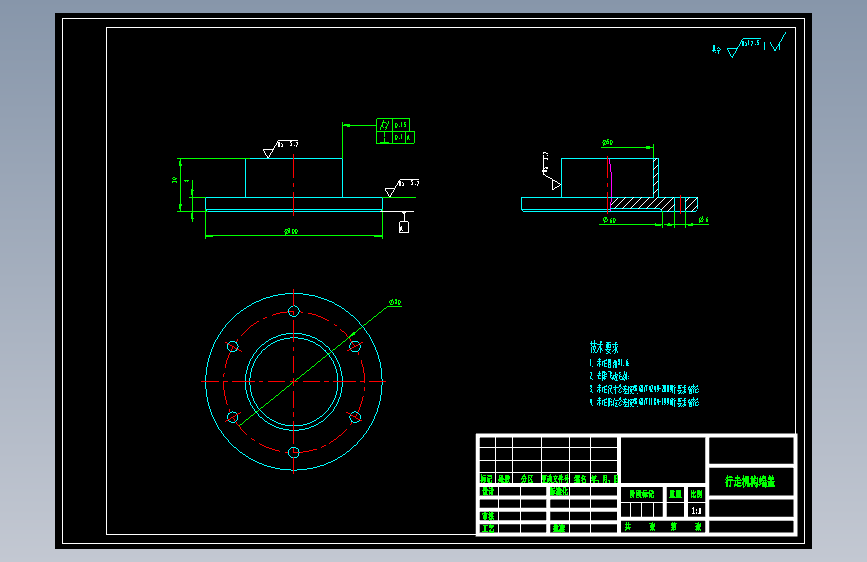The width and height of the screenshot is (867, 562).
Task: Select the 其余 text in top-right corner
Action: [x=716, y=50]
